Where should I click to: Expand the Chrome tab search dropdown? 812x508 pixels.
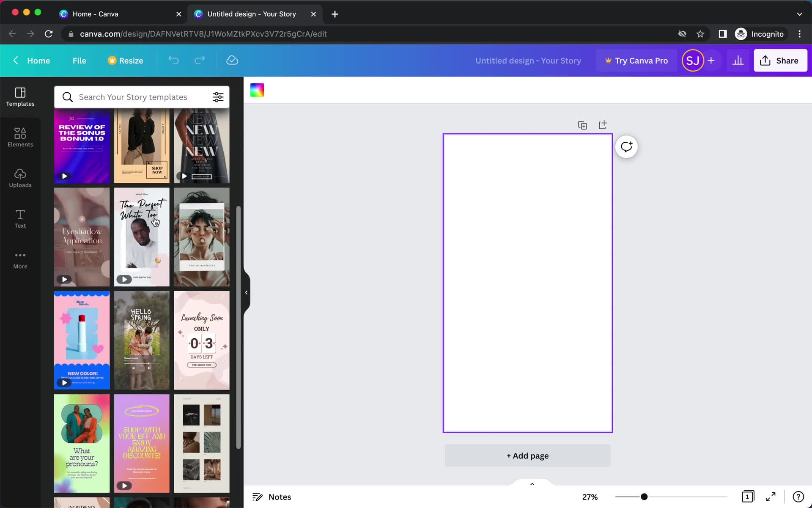coord(799,14)
